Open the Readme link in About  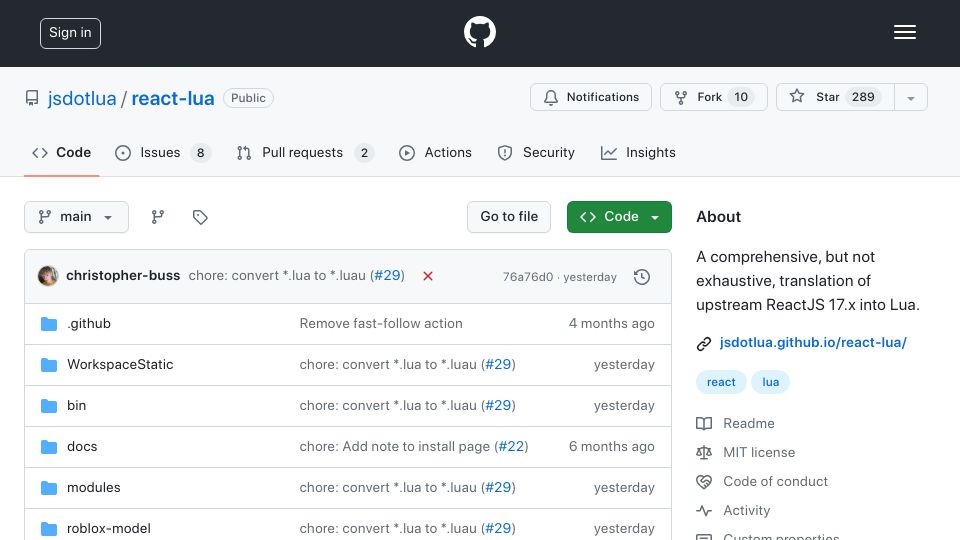[x=749, y=423]
